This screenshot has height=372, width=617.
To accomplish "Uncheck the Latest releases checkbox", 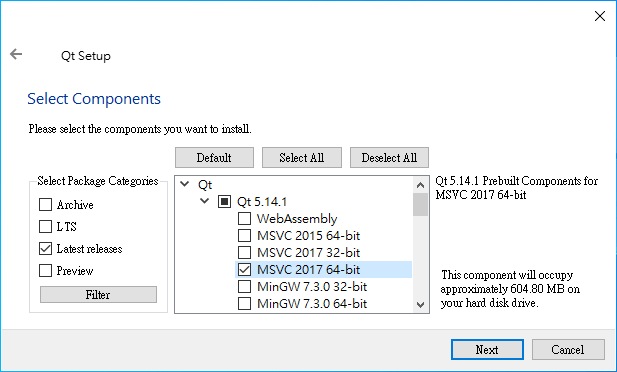I will pyautogui.click(x=45, y=249).
